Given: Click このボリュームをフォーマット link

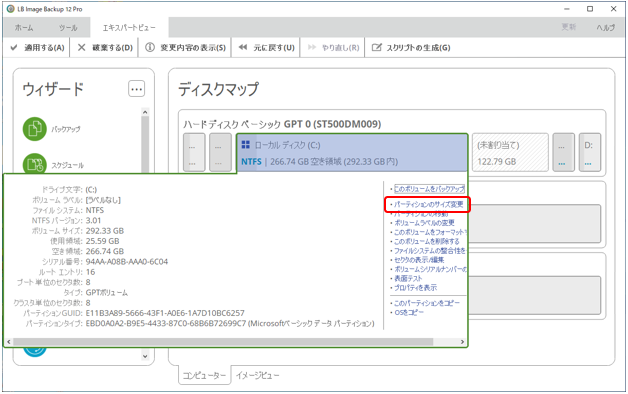Looking at the screenshot, I should (x=430, y=232).
